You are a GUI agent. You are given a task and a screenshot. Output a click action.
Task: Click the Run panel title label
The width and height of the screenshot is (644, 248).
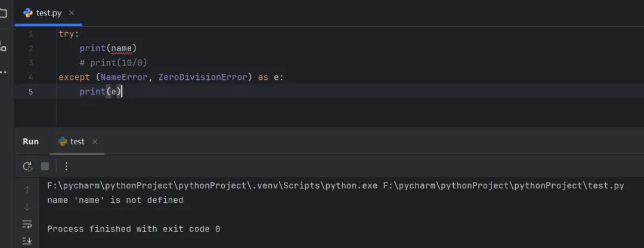click(30, 142)
